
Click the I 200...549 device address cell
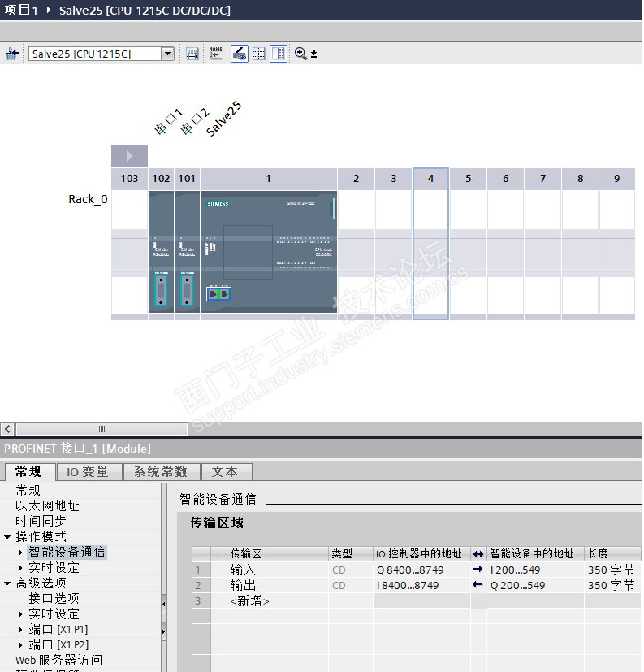click(x=536, y=570)
